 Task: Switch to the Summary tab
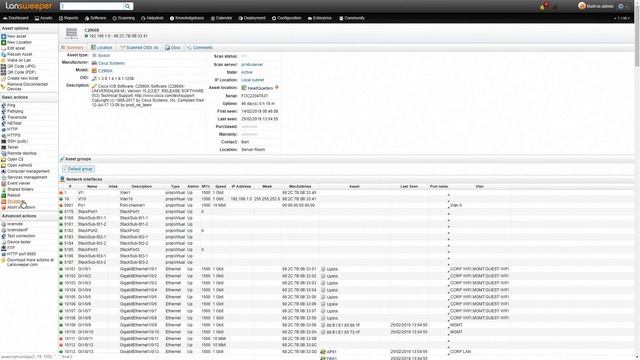pos(73,48)
